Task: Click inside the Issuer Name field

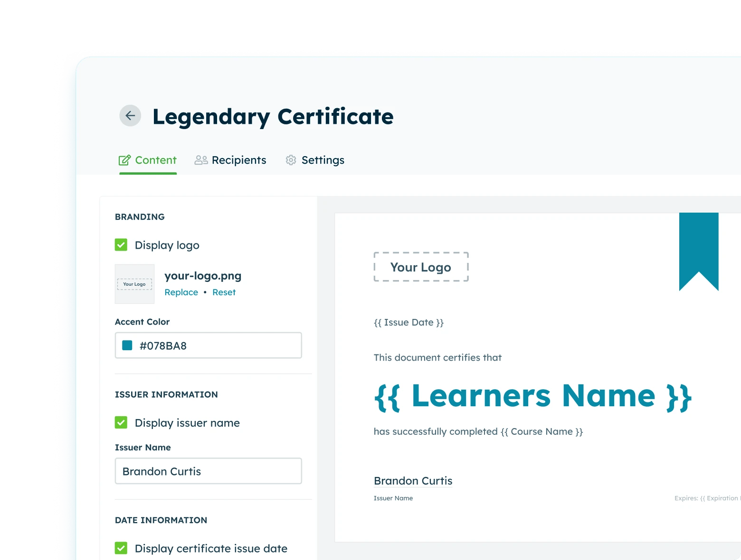Action: (x=209, y=471)
